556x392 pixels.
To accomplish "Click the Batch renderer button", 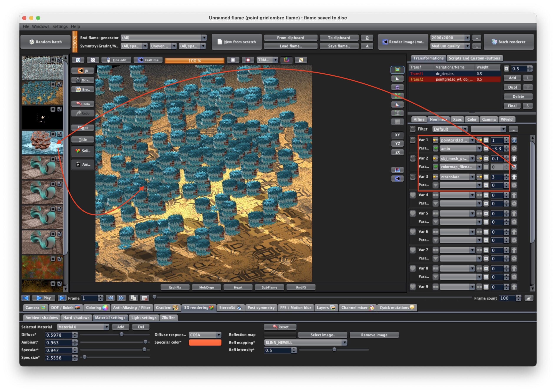I will 508,42.
